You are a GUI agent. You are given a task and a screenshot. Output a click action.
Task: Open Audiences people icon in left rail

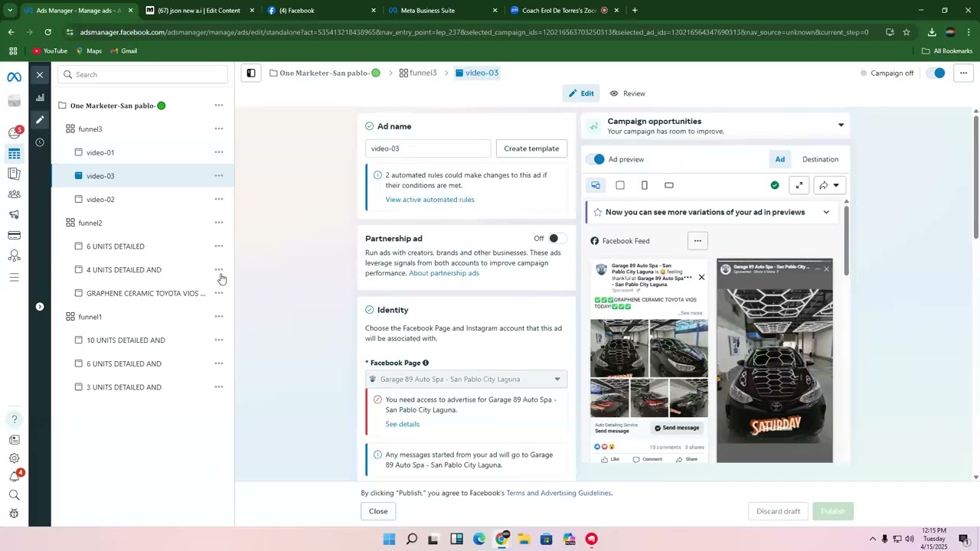(x=14, y=194)
